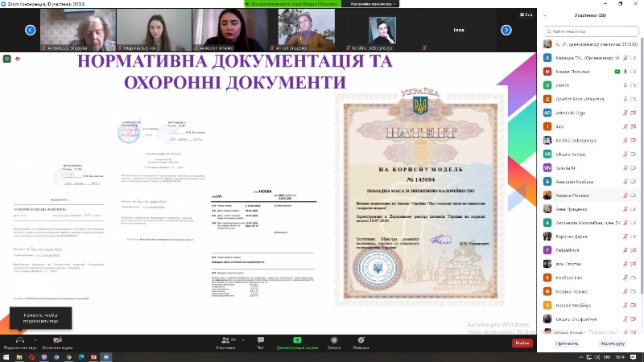This screenshot has height=362, width=644.
Task: Turn on video with camera icon
Action: 57,340
